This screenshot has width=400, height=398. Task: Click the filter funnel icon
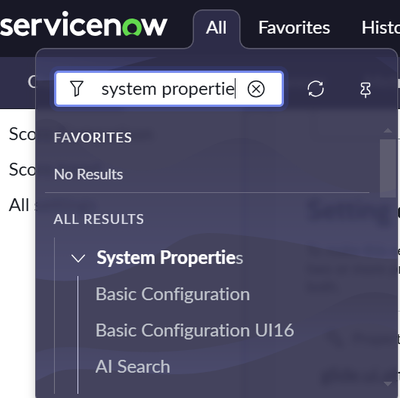(77, 89)
